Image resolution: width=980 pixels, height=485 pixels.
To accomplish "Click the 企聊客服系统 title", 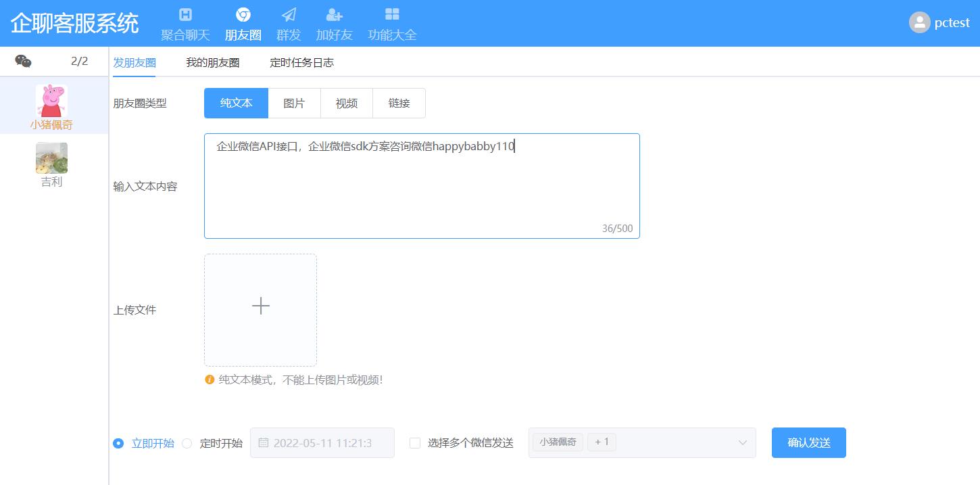I will click(x=74, y=22).
